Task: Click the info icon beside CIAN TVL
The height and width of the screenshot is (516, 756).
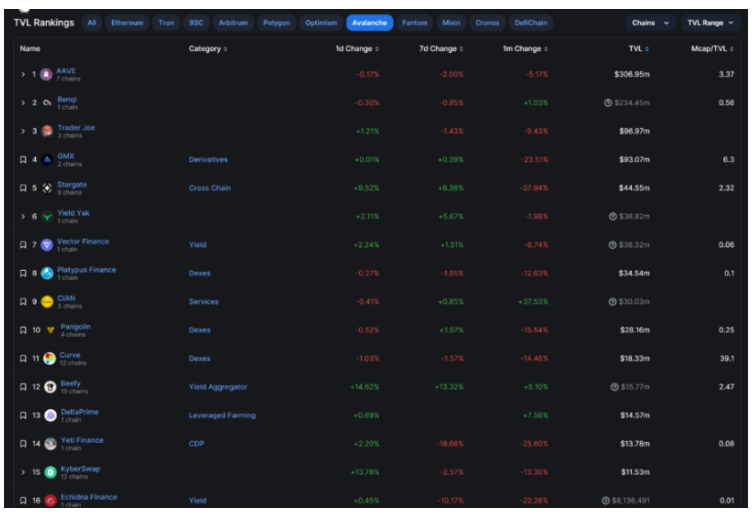Action: click(x=612, y=302)
